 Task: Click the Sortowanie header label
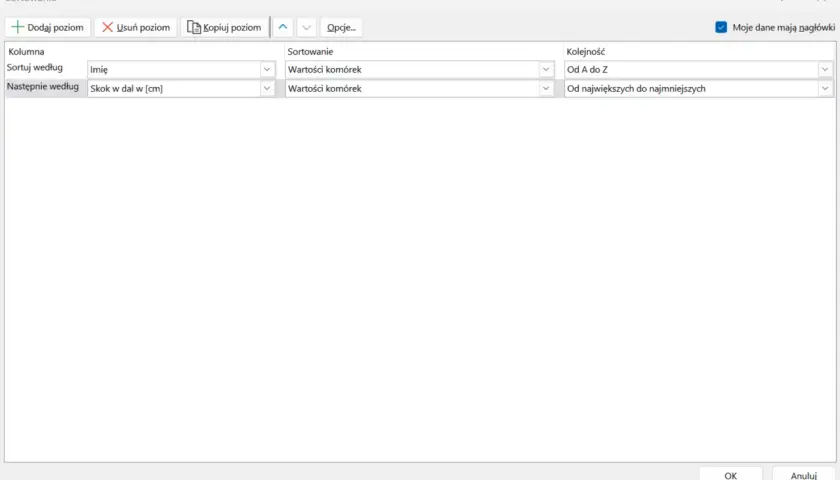[x=310, y=51]
